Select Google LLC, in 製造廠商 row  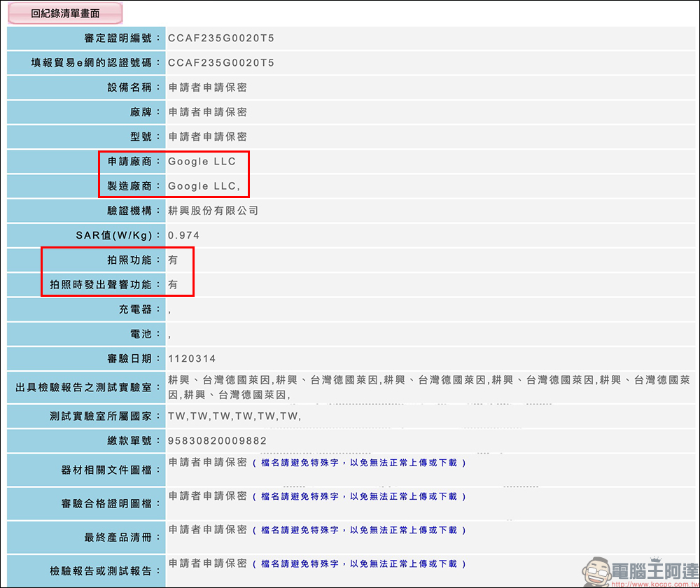coord(204,186)
